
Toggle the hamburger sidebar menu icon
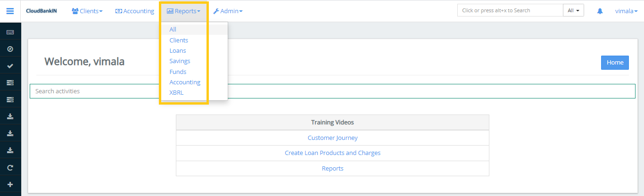(x=10, y=11)
